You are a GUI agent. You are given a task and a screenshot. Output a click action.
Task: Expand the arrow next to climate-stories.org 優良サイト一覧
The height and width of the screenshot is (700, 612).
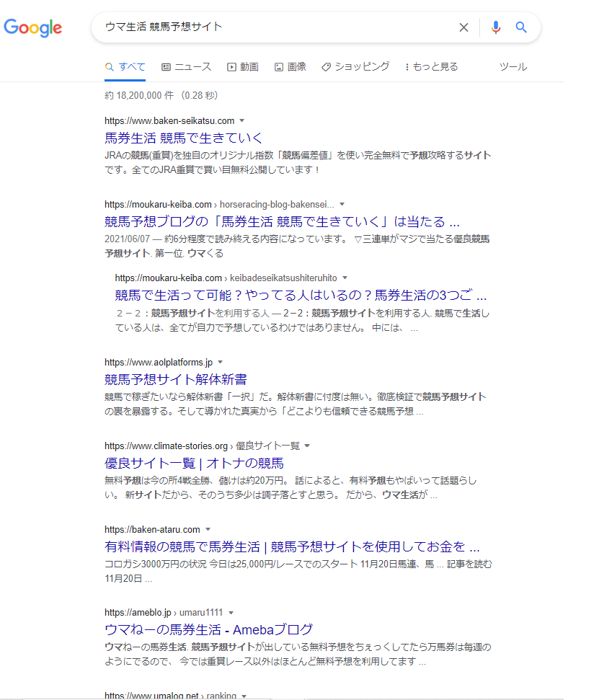point(307,446)
